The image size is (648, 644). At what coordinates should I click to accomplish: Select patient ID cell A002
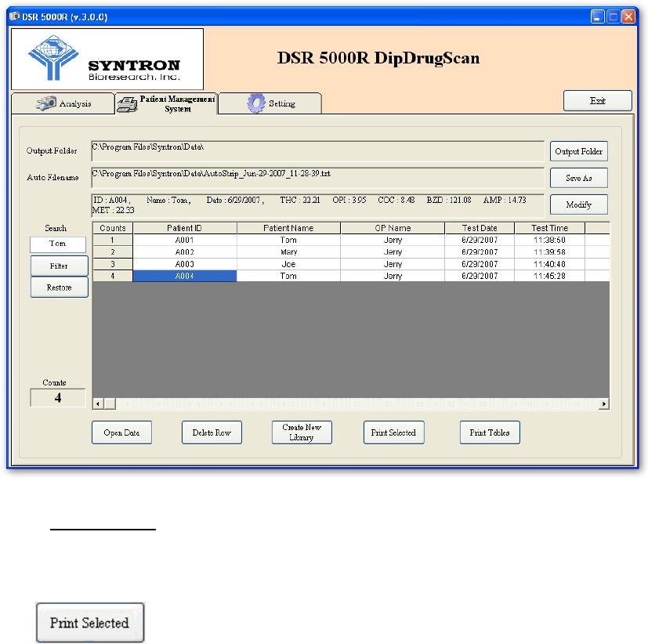pyautogui.click(x=184, y=252)
